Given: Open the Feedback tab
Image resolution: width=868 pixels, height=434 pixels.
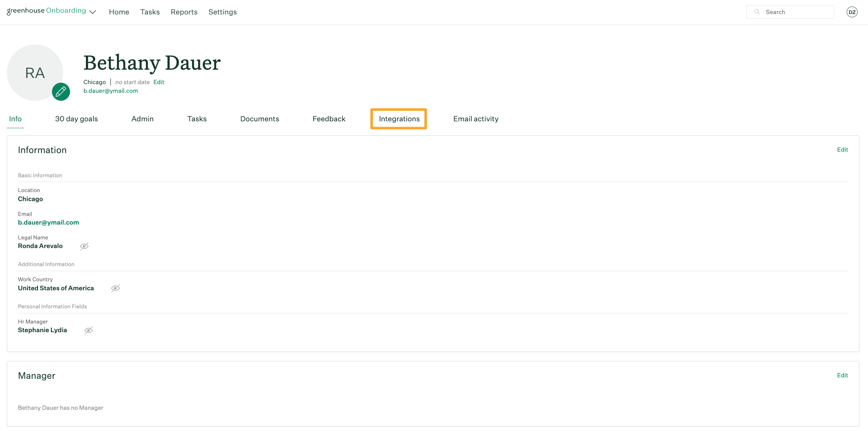Looking at the screenshot, I should pos(329,119).
